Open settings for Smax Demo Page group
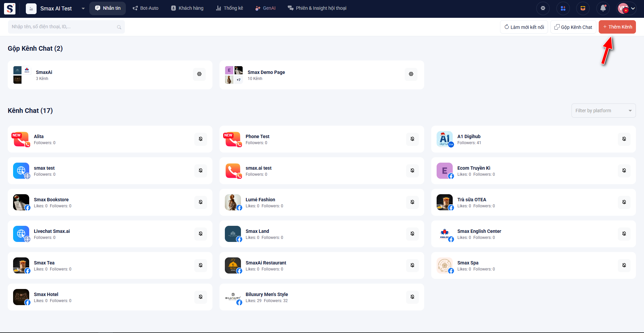This screenshot has width=644, height=333. coord(411,74)
